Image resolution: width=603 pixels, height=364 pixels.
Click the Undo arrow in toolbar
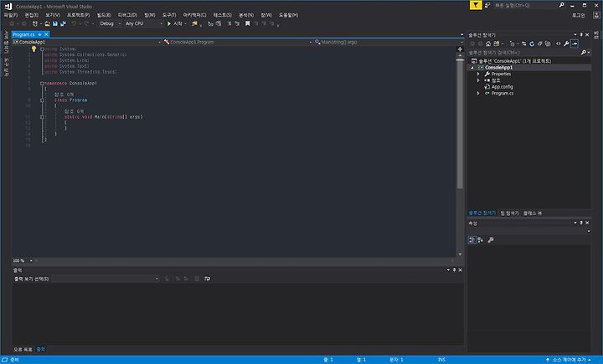pos(74,23)
